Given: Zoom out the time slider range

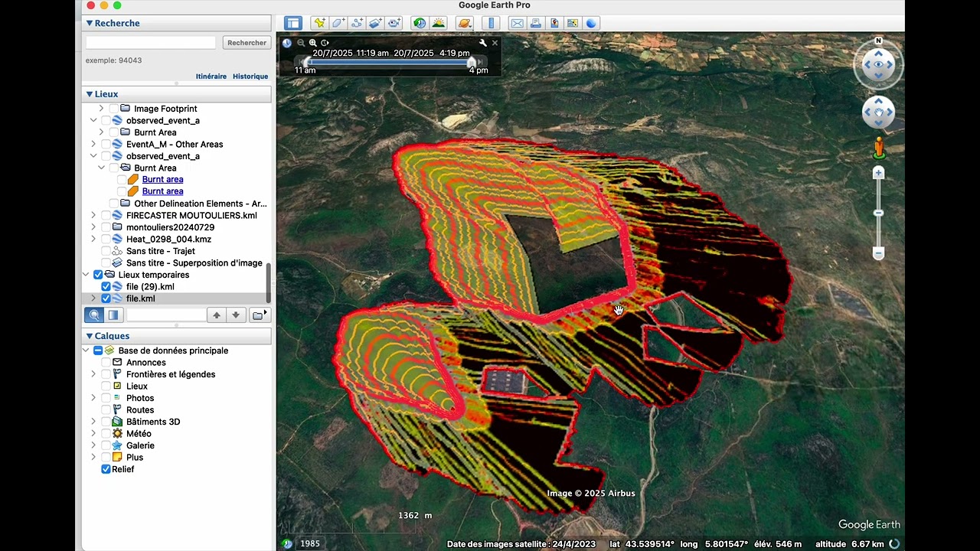Looking at the screenshot, I should [x=301, y=43].
